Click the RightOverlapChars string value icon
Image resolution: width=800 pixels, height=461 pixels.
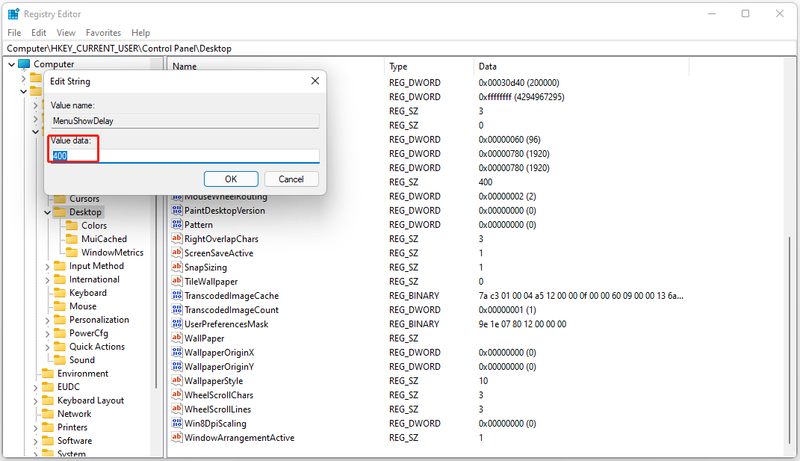177,239
